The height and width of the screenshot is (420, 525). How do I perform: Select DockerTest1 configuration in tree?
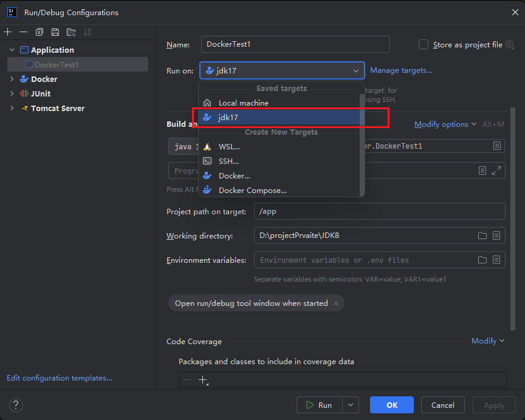click(78, 64)
